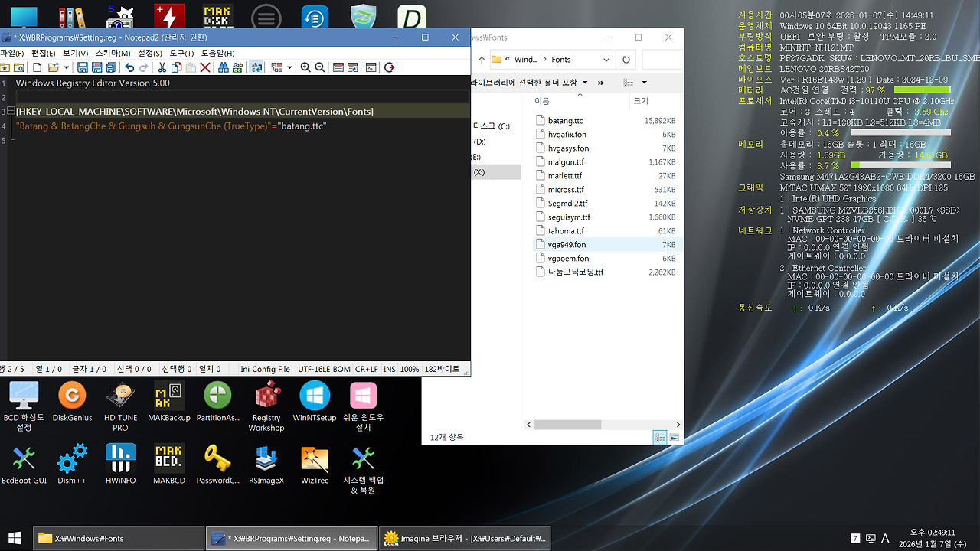Click 100% zoom level in status bar

pos(410,369)
